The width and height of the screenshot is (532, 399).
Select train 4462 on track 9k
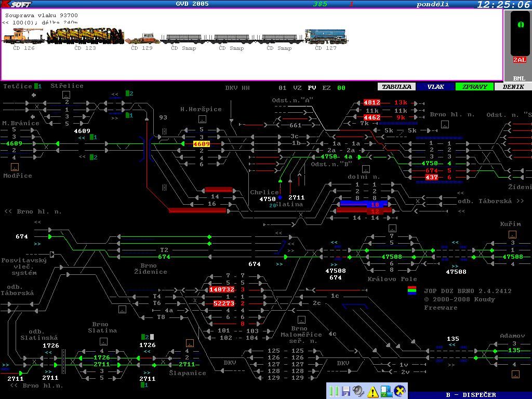(x=372, y=117)
